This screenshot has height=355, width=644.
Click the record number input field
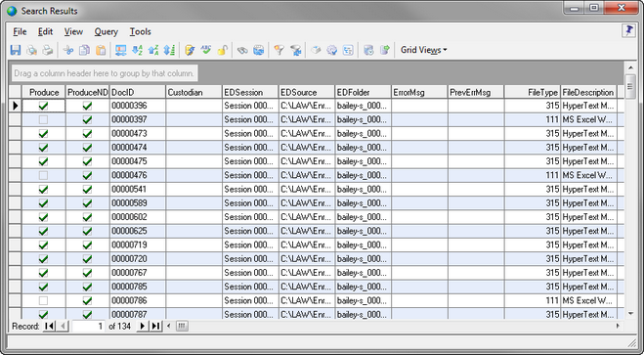[88, 327]
